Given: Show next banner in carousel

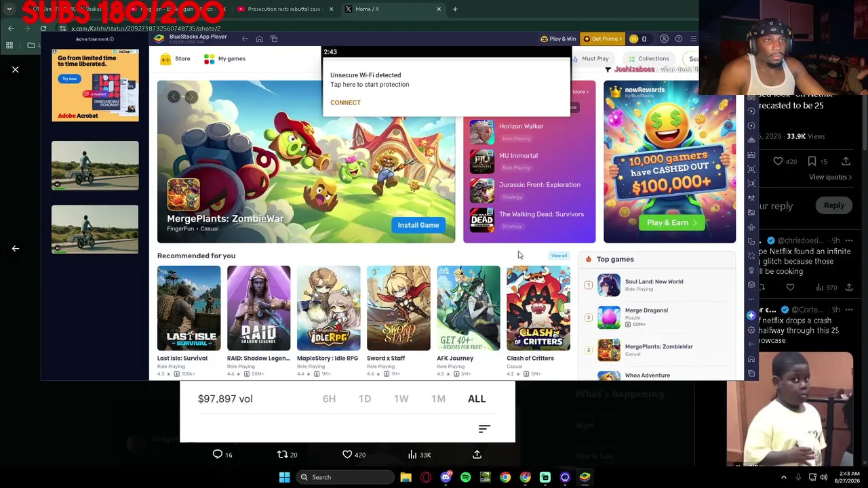Looking at the screenshot, I should click(191, 97).
